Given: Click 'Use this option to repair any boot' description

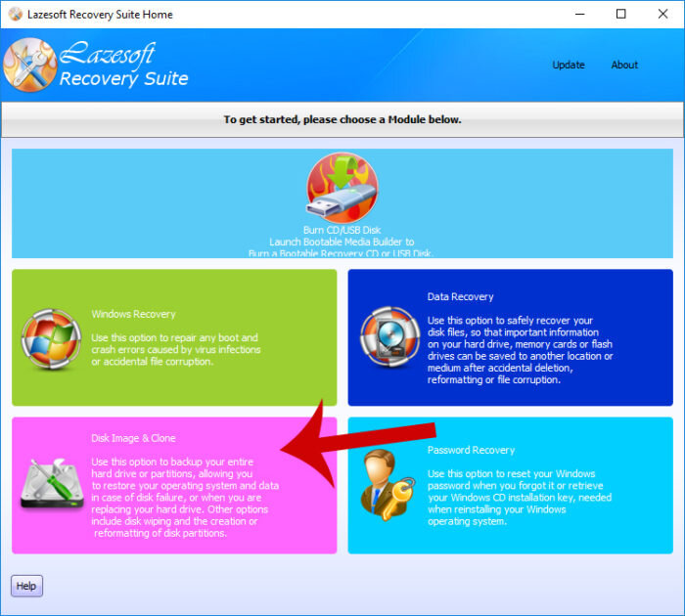Looking at the screenshot, I should point(176,350).
